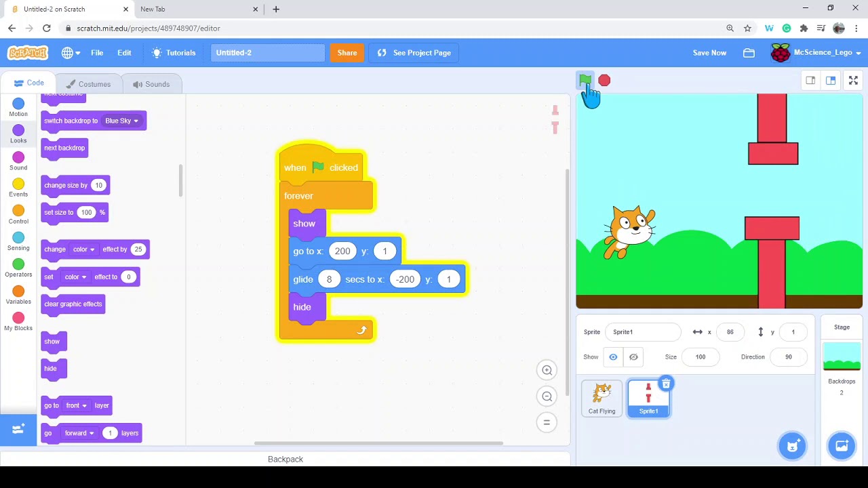
Task: Delete Sprite1 with trash icon
Action: pos(666,384)
